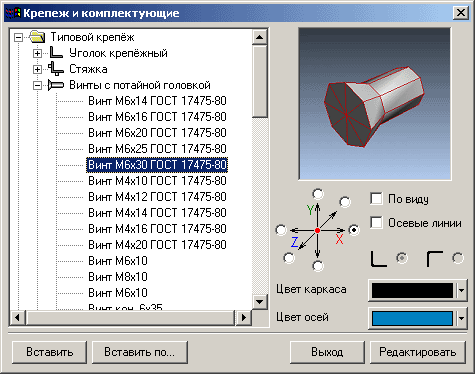Click the countersunk screw icon beside Винты
The width and height of the screenshot is (475, 374).
pos(55,85)
